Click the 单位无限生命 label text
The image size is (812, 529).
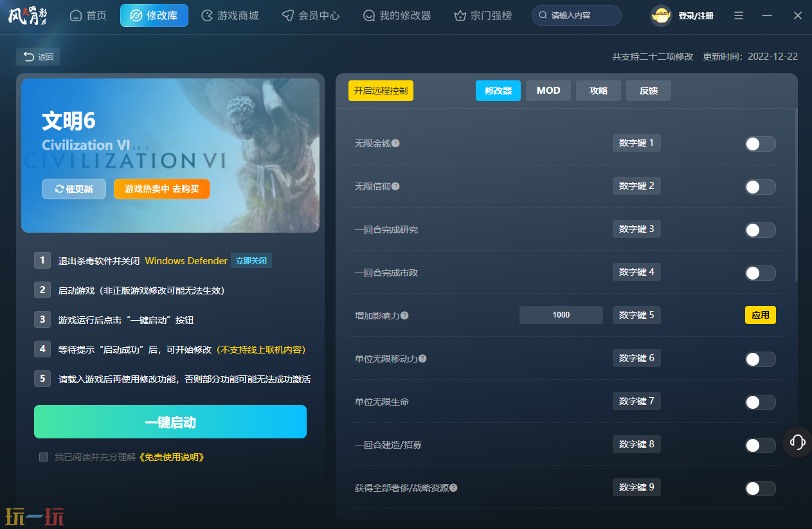click(x=382, y=402)
